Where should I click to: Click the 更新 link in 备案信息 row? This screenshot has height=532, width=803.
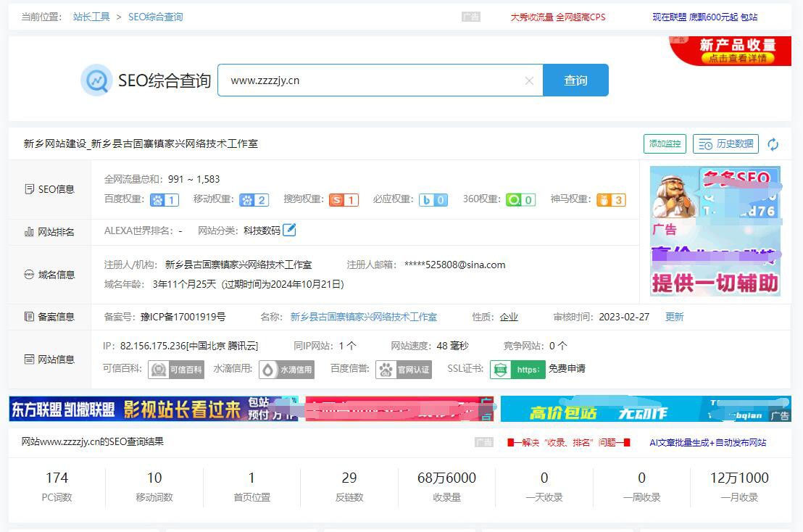[x=674, y=317]
